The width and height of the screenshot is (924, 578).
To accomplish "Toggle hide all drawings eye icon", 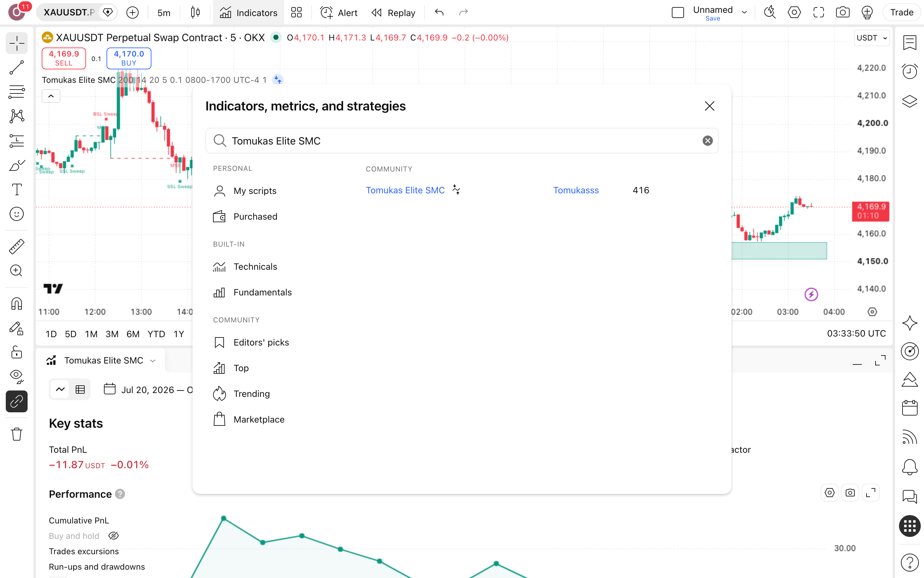I will [x=16, y=377].
